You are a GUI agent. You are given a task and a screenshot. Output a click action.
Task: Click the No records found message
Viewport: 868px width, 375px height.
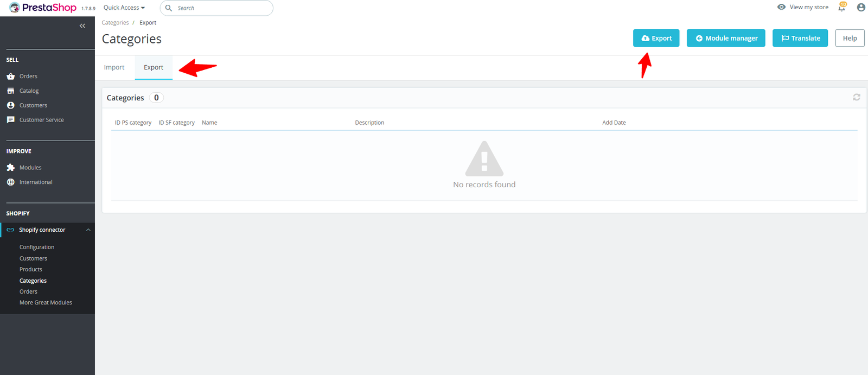click(484, 185)
